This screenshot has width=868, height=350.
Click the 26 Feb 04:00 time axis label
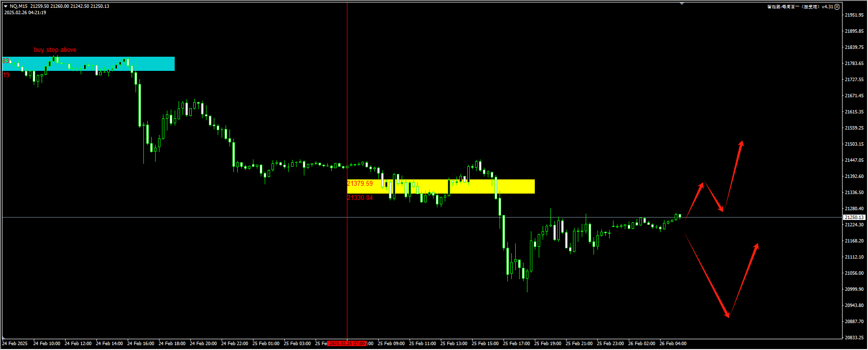point(673,344)
